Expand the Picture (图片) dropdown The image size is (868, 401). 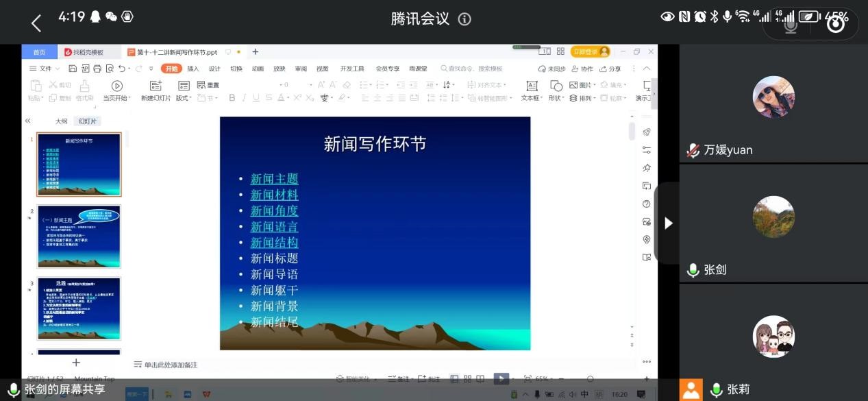click(x=586, y=85)
